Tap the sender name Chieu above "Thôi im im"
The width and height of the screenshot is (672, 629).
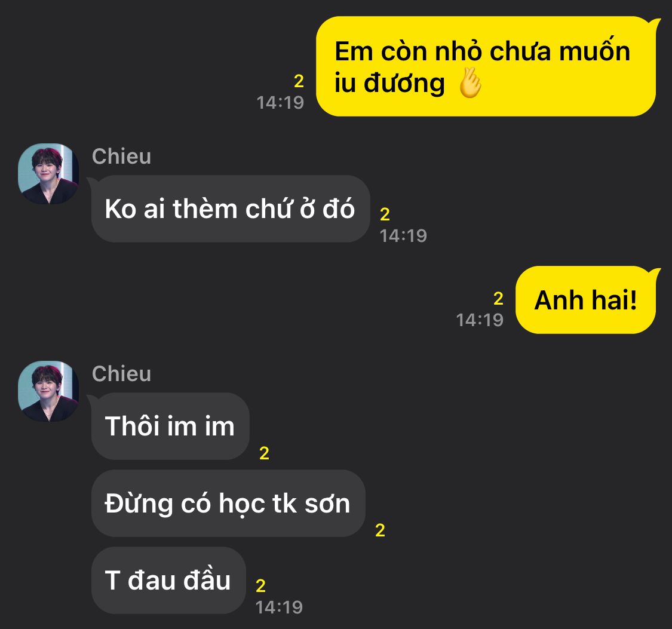pos(121,373)
